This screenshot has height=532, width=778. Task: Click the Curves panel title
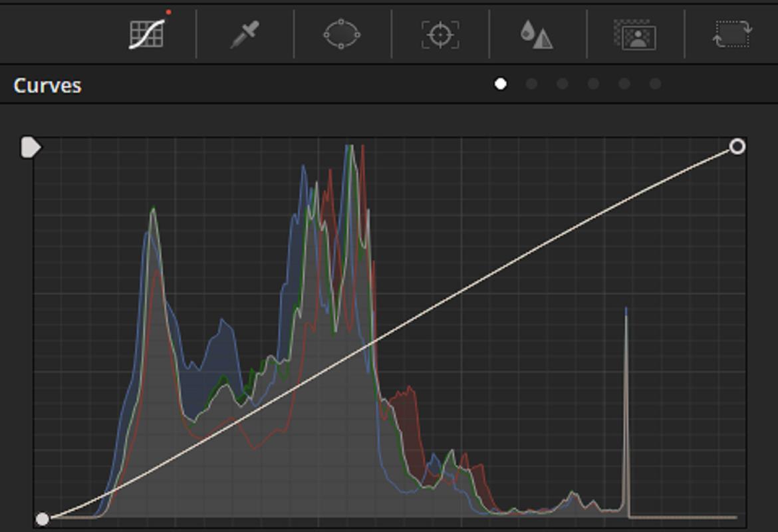(48, 85)
